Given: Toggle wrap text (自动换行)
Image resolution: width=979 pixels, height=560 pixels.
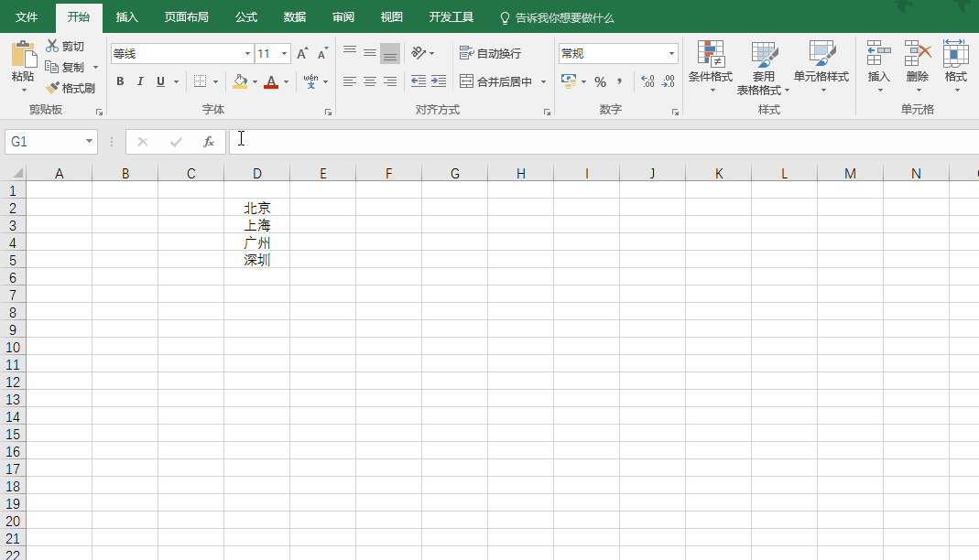Looking at the screenshot, I should click(490, 53).
